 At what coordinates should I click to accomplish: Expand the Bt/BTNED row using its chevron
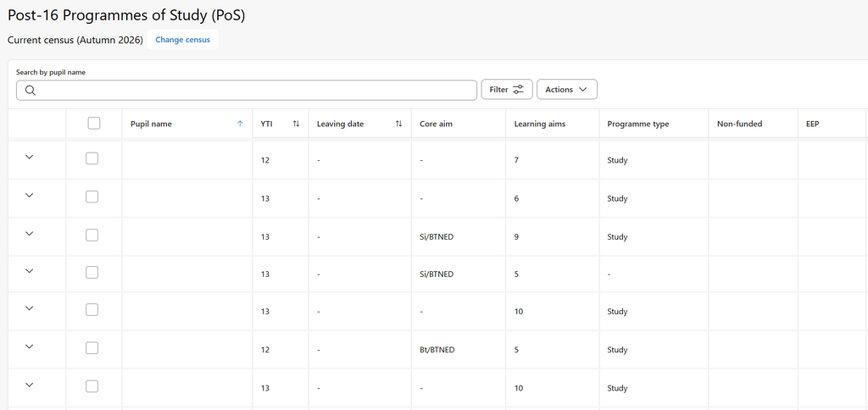(x=30, y=346)
